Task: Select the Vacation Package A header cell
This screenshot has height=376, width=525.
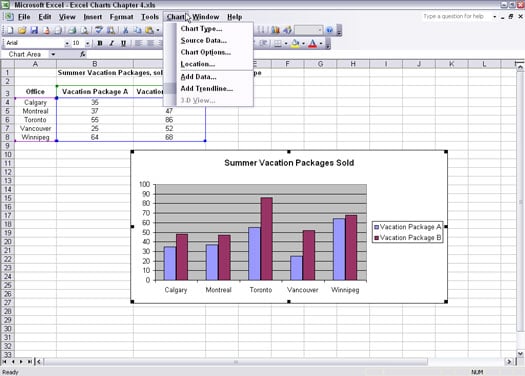Action: pyautogui.click(x=95, y=91)
